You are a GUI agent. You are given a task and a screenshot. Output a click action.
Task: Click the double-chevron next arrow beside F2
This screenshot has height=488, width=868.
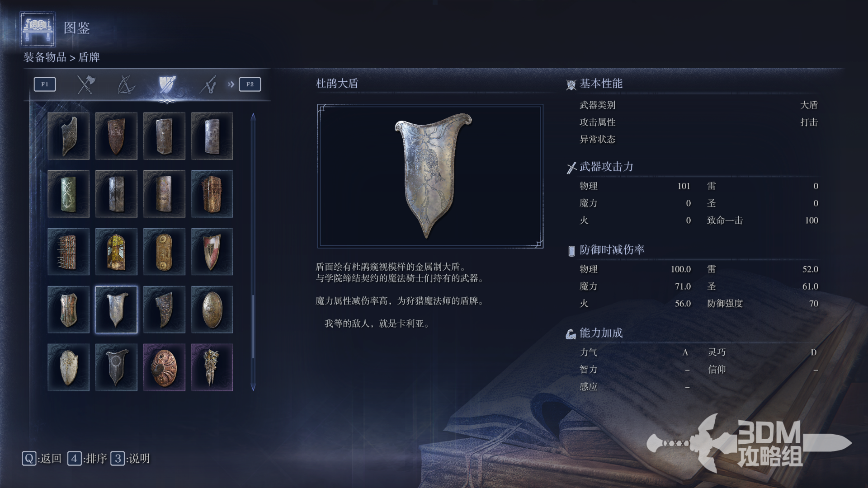tap(231, 84)
